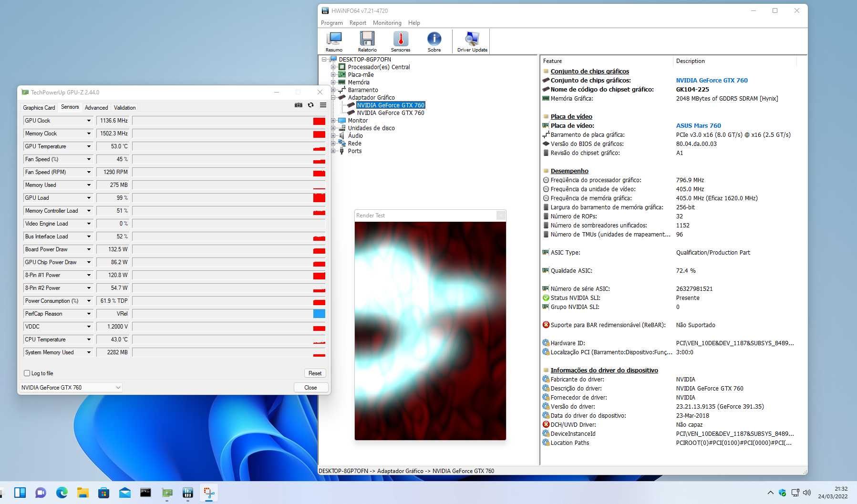Click the Widgets icon on the taskbar

tap(20, 493)
